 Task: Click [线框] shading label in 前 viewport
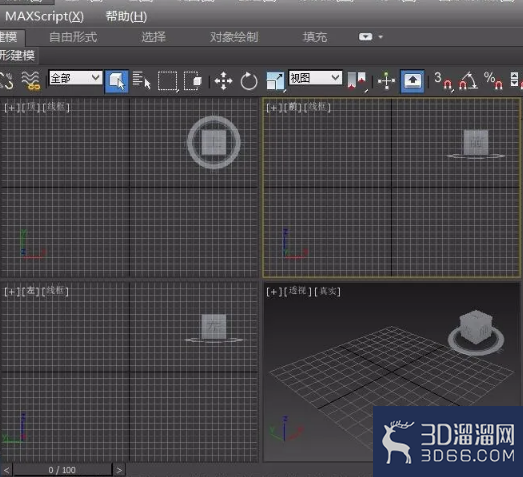317,107
